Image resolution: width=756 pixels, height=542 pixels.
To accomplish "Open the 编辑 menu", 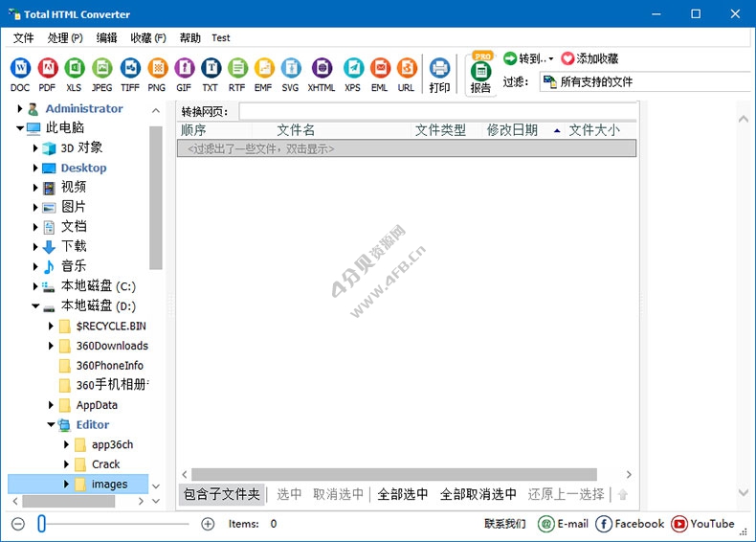I will (x=106, y=37).
